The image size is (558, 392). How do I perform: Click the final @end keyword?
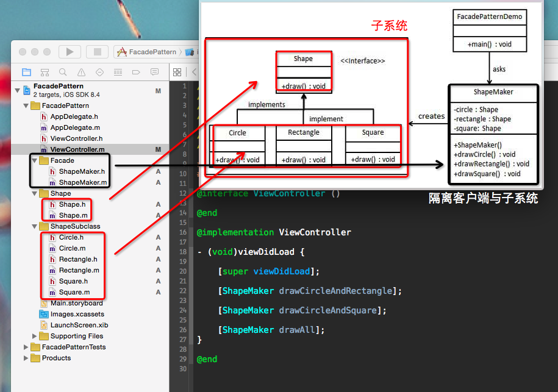click(x=207, y=359)
